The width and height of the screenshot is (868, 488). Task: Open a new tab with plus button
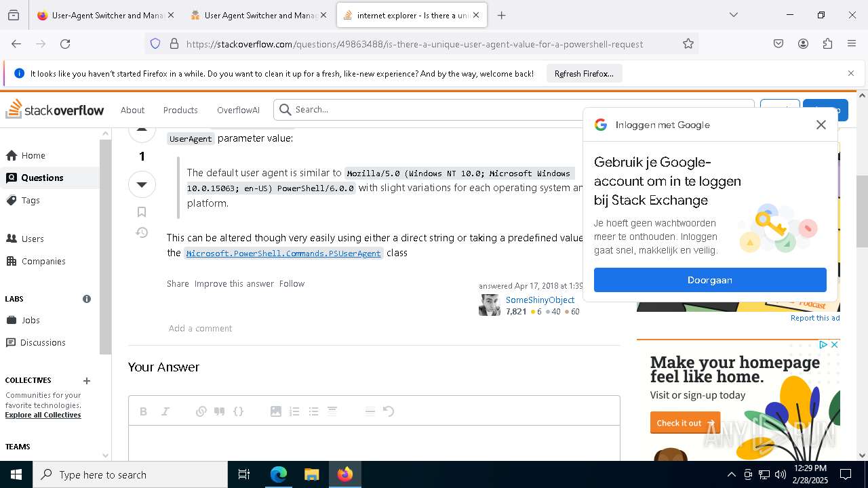(x=502, y=15)
